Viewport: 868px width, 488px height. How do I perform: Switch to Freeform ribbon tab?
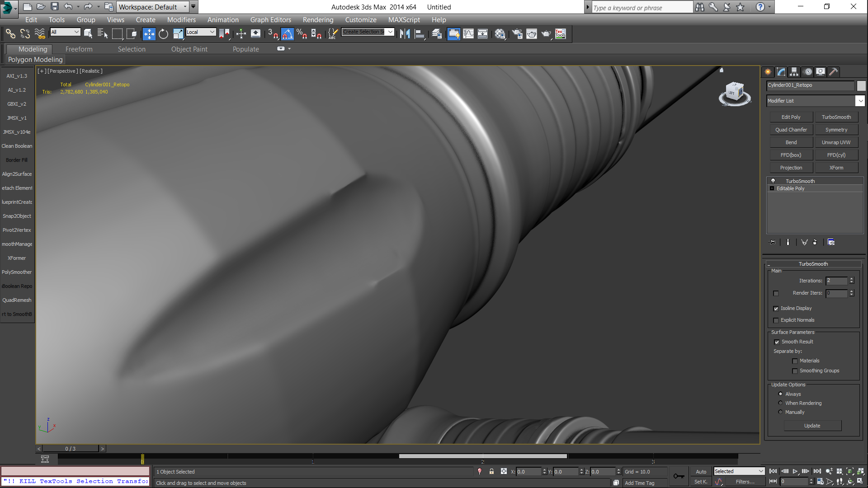pos(79,49)
